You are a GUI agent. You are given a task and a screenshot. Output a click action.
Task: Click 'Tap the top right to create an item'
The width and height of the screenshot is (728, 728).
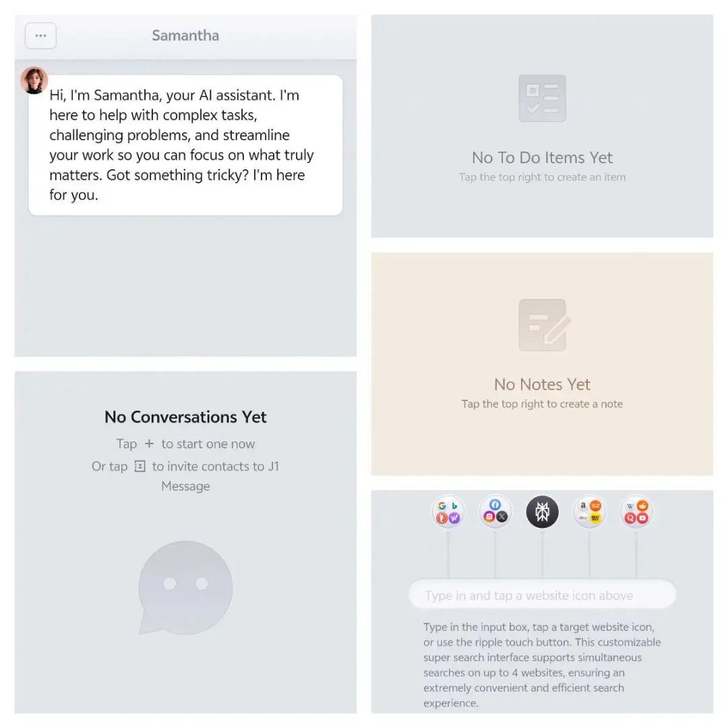click(542, 177)
